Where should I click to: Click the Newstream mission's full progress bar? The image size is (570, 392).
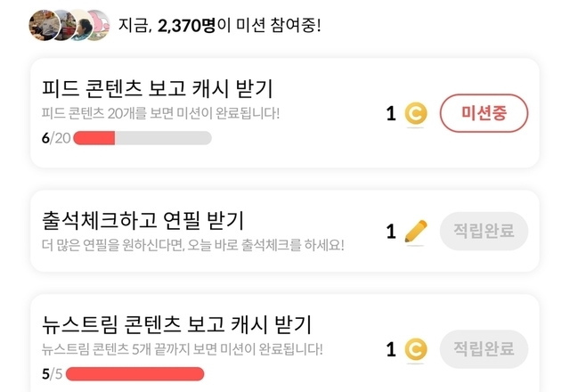point(136,373)
